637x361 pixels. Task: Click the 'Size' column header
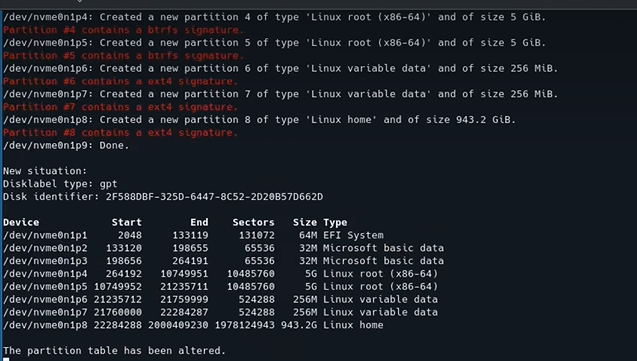tap(305, 223)
